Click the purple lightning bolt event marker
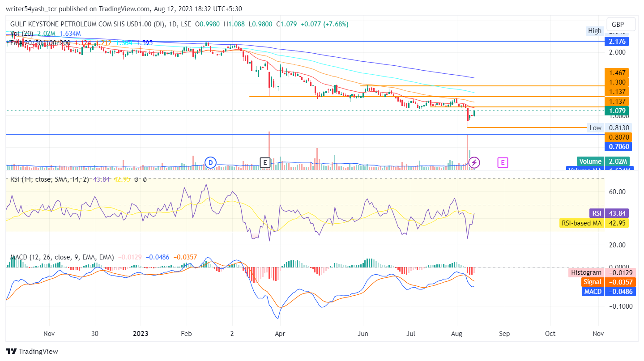The image size is (644, 361). coord(475,162)
